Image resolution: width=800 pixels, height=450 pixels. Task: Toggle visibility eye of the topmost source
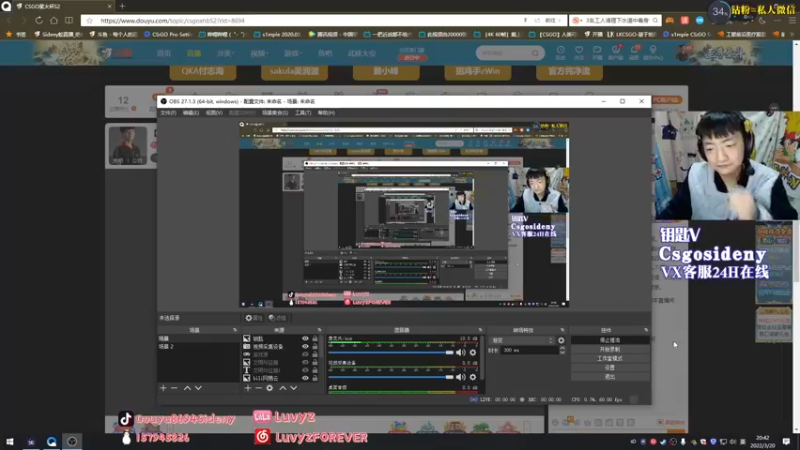click(x=305, y=339)
